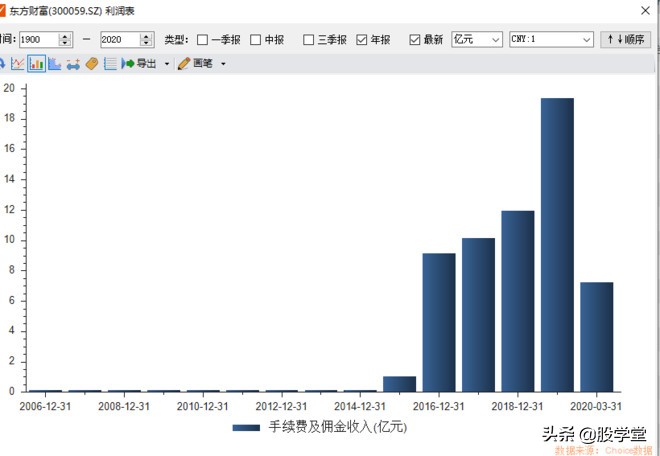660x456 pixels.
Task: Increase the end year 2020 spinner
Action: (146, 37)
